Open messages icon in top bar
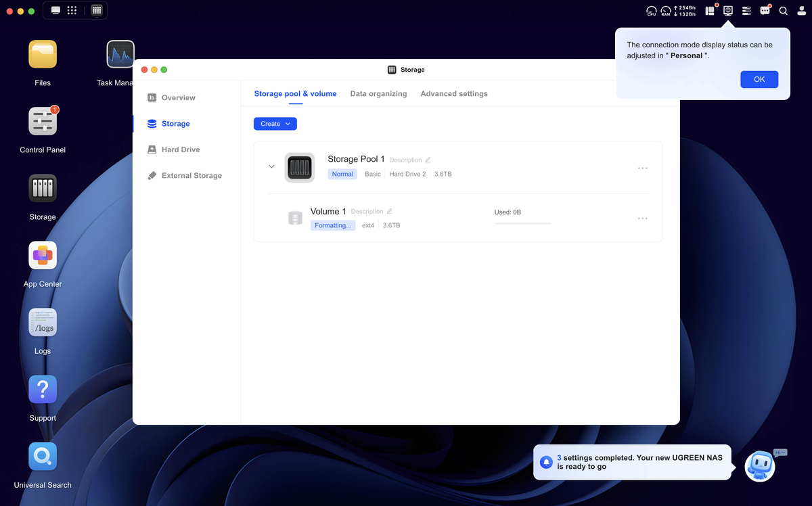The height and width of the screenshot is (506, 812). click(765, 11)
